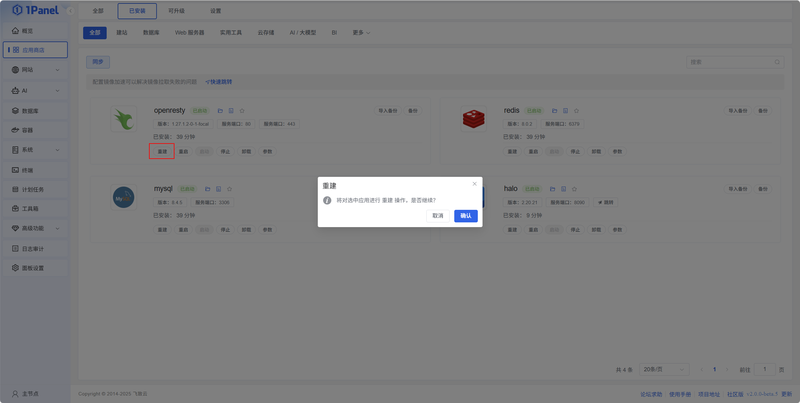
Task: Open the document icon next to redis
Action: pos(565,111)
